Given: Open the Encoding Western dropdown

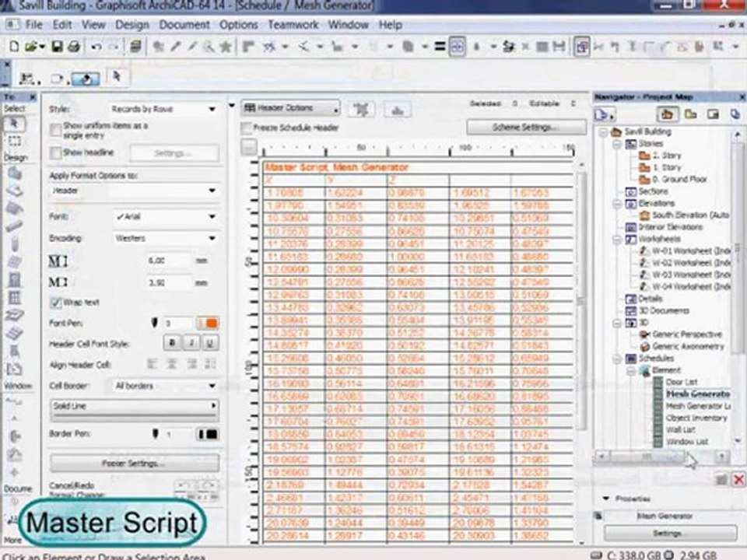Looking at the screenshot, I should (165, 238).
